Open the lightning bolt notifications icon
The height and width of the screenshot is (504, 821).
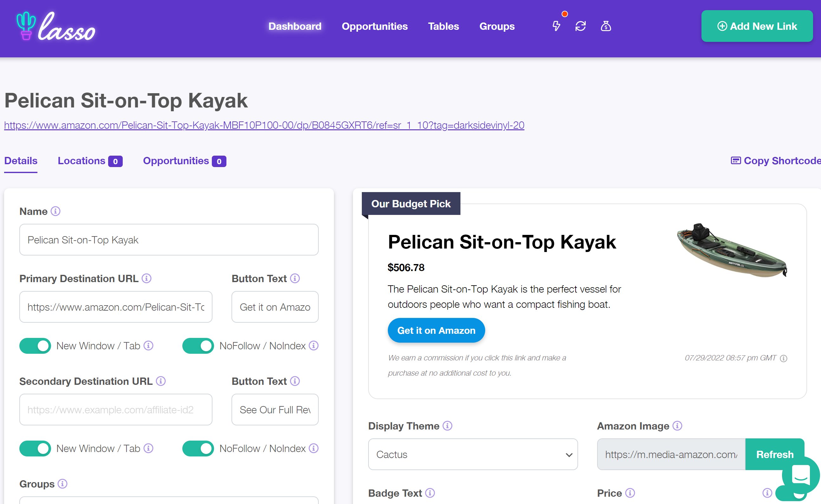coord(556,26)
